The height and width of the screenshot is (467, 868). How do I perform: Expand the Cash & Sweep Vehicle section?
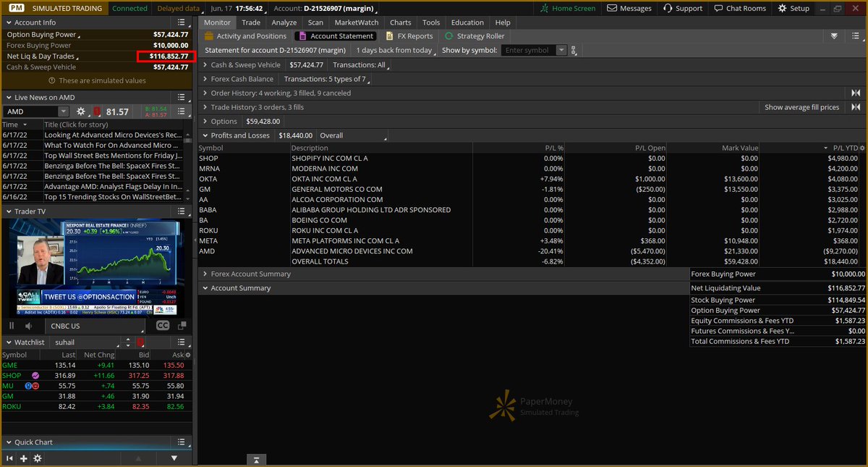point(205,65)
